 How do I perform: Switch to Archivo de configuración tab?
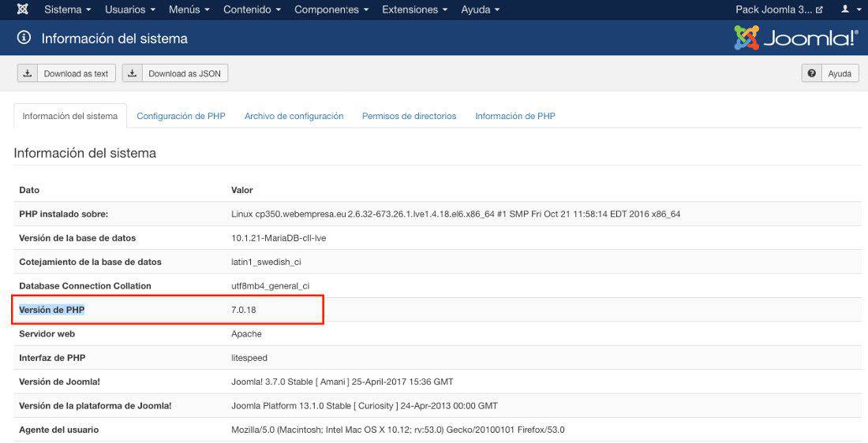coord(294,116)
